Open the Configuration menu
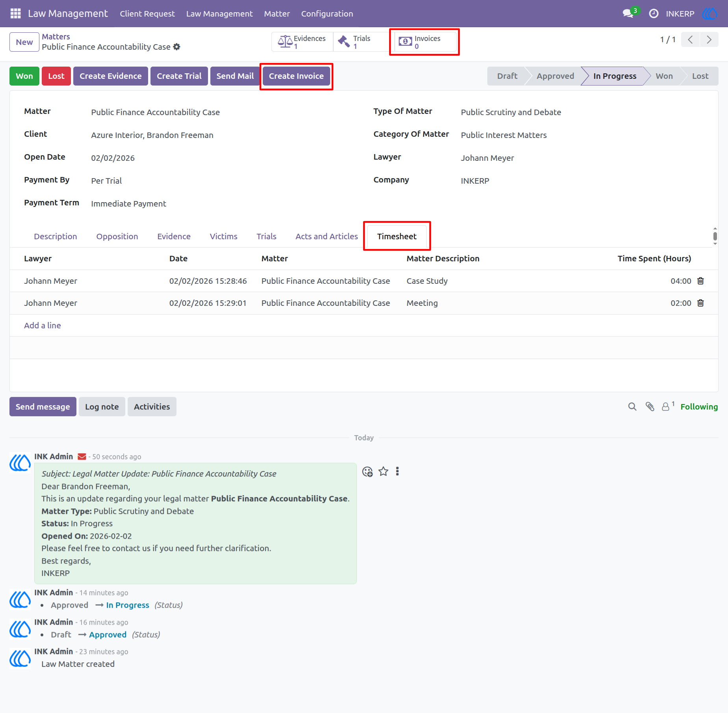The image size is (728, 713). (327, 13)
